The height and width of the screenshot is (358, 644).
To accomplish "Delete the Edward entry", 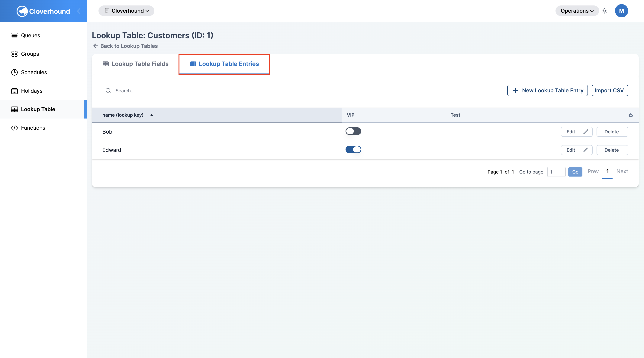I will (612, 150).
